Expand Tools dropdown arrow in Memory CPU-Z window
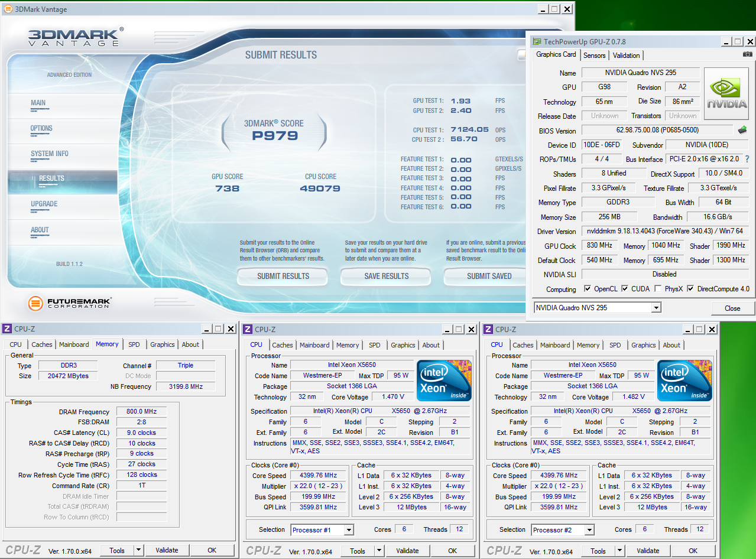Image resolution: width=756 pixels, height=559 pixels. pyautogui.click(x=138, y=550)
